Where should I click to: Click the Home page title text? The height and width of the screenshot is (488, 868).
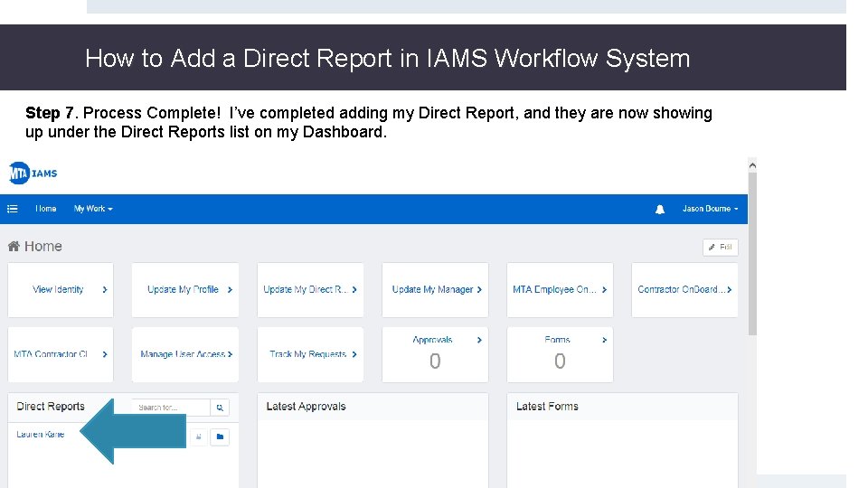pos(43,246)
